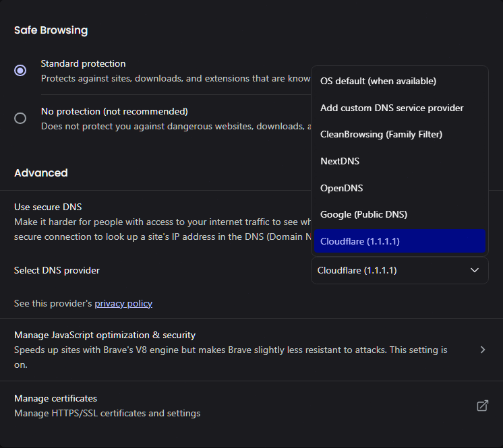Screen dimensions: 503x448
Task: Select the Standard protection radio button
Action: 20,70
